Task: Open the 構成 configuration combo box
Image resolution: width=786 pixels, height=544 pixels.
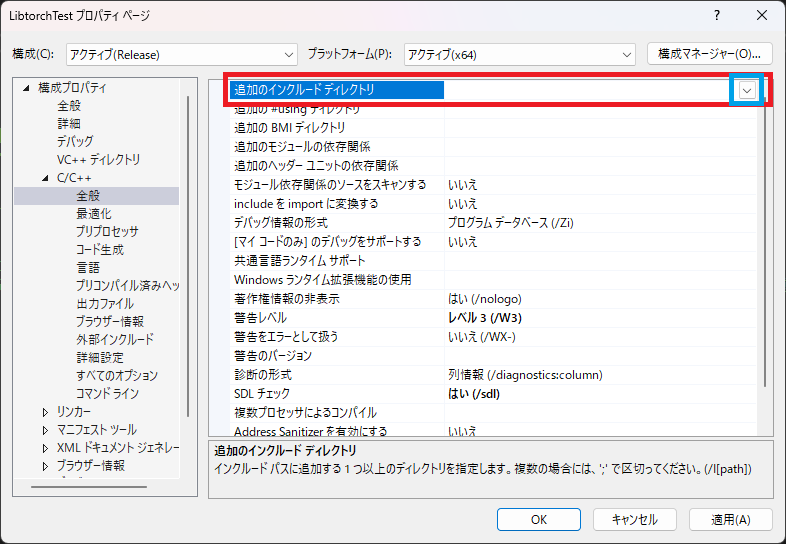Action: [181, 54]
